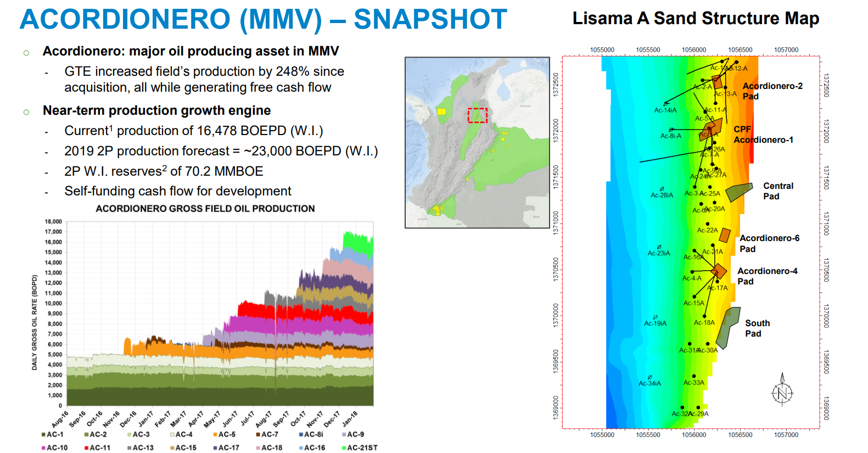Click the AC-17 legend entry
This screenshot has width=868, height=453.
tap(226, 448)
